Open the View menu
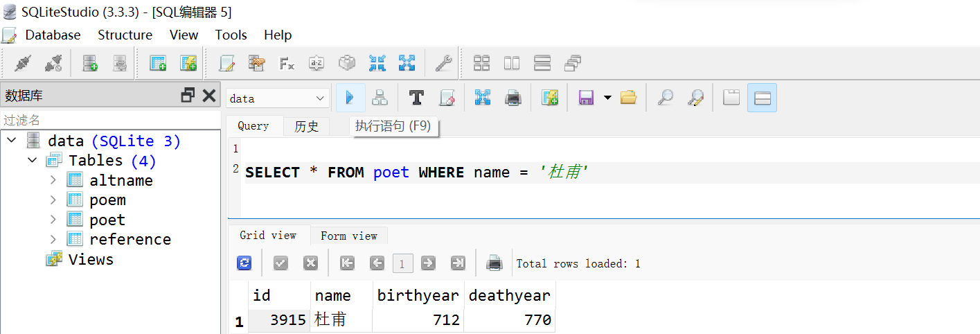Image resolution: width=980 pixels, height=334 pixels. coord(184,35)
